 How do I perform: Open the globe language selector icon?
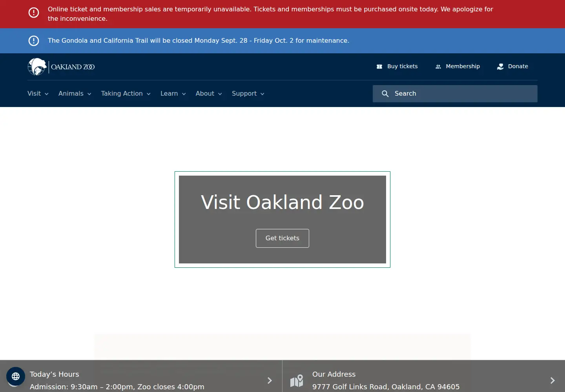[16, 376]
